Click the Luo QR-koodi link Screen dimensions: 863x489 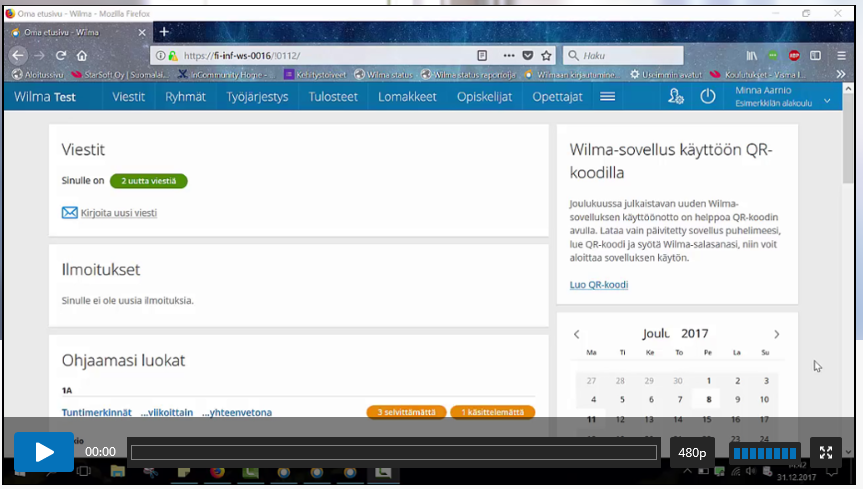[599, 285]
